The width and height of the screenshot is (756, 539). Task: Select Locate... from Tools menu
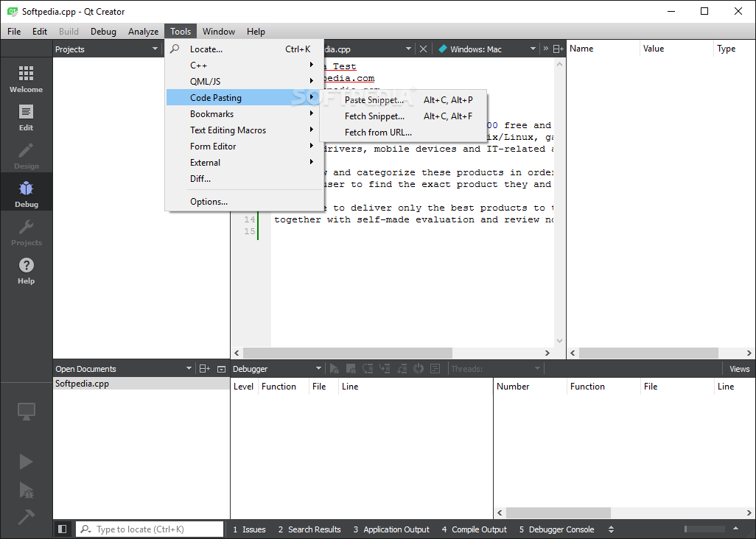(x=245, y=49)
